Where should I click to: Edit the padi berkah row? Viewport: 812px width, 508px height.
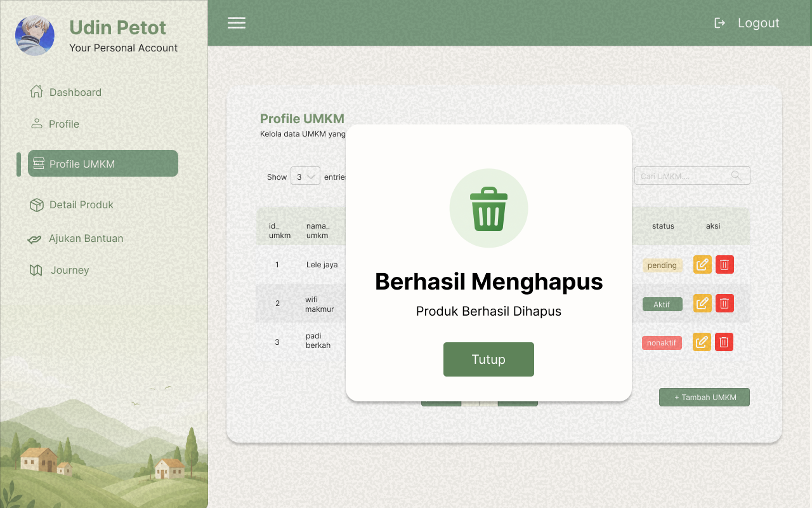point(702,342)
